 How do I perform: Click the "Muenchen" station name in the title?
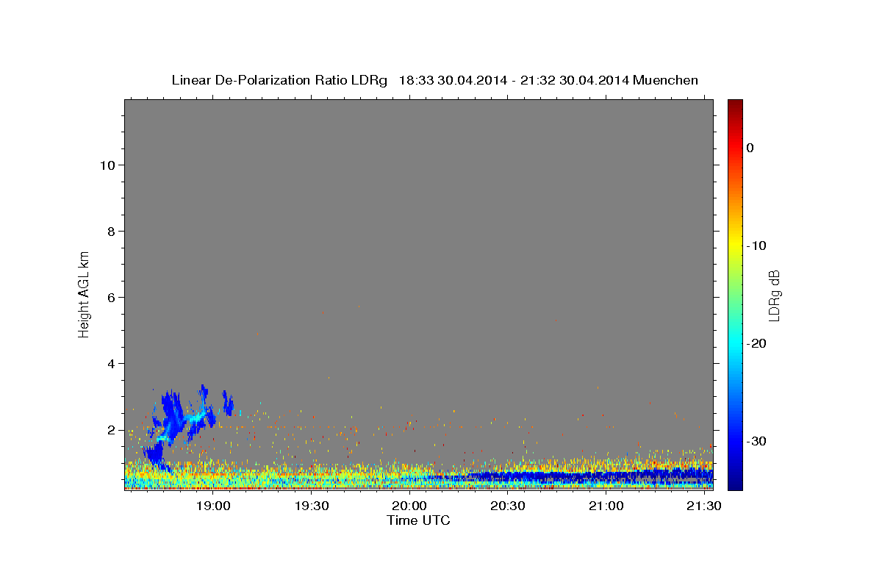coord(666,80)
